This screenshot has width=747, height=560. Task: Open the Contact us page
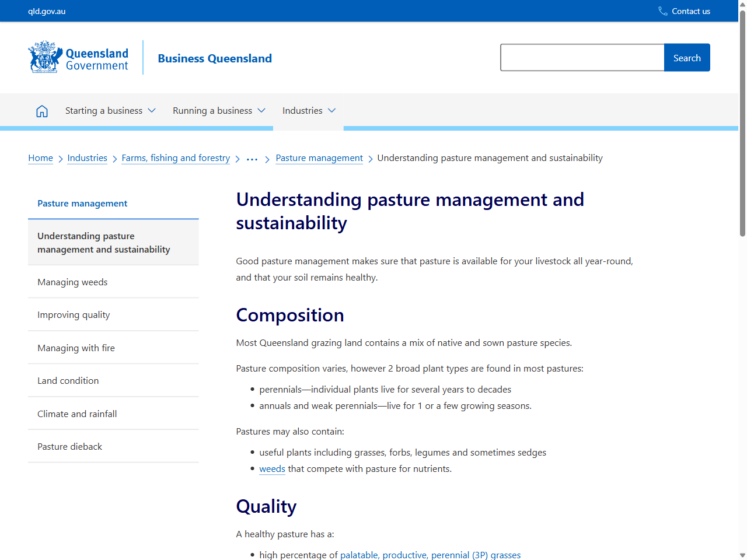tap(691, 10)
